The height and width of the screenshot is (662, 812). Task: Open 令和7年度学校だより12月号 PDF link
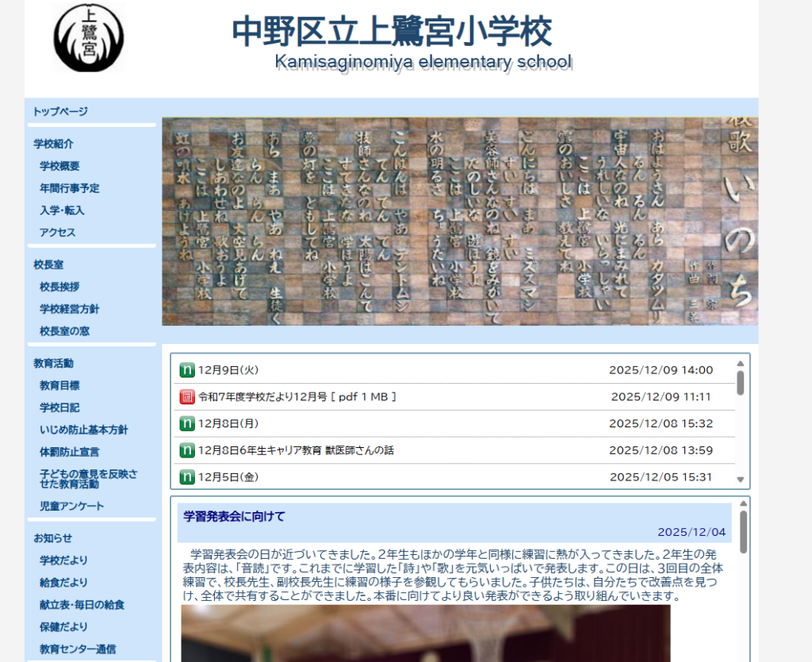pos(297,396)
